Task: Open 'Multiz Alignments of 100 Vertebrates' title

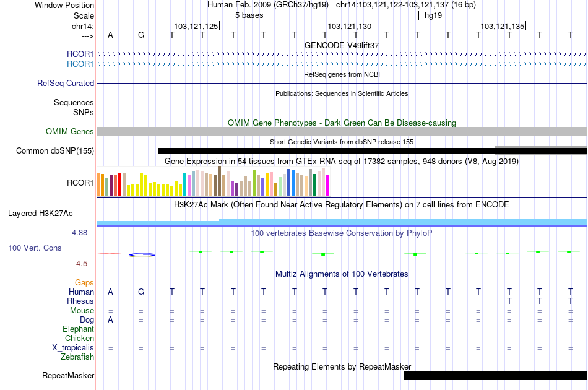Action: tap(342, 274)
